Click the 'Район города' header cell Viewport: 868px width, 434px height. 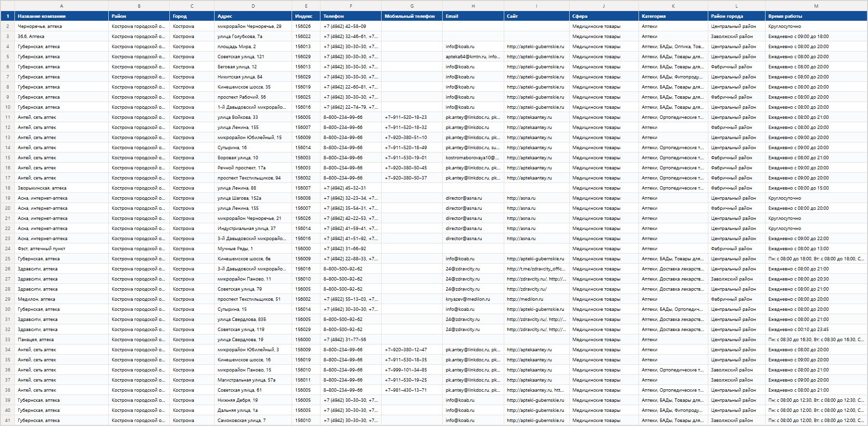point(737,16)
